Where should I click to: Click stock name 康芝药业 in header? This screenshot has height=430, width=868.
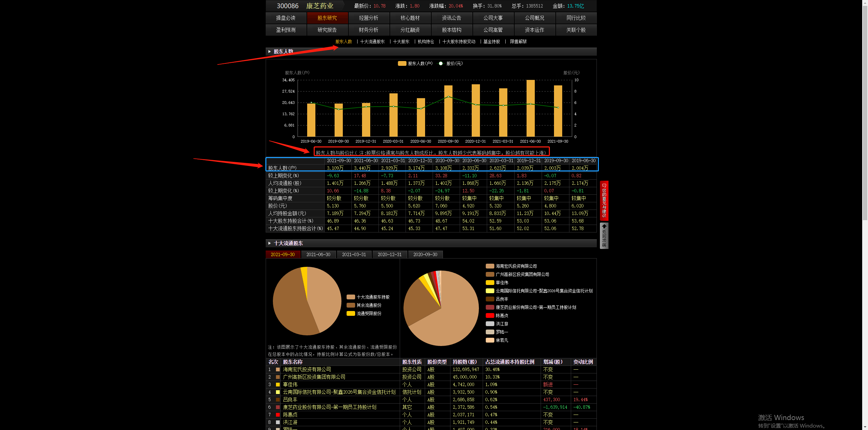320,6
